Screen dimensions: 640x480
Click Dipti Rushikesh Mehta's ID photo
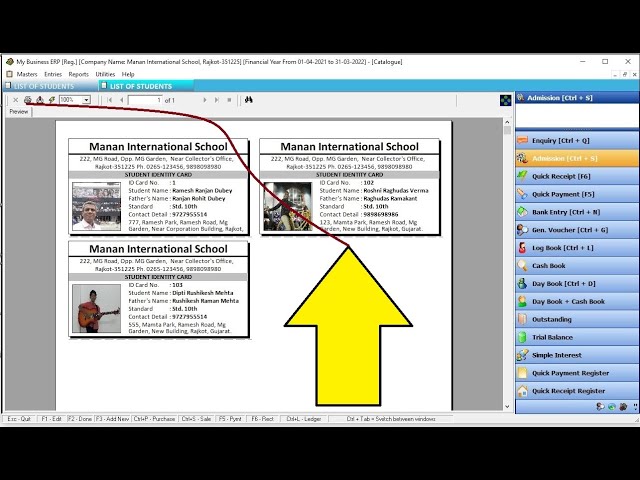(96, 309)
